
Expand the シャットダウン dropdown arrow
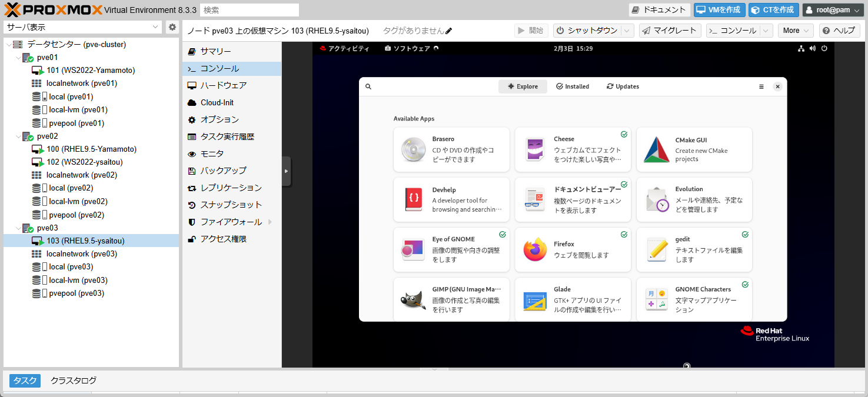(627, 31)
